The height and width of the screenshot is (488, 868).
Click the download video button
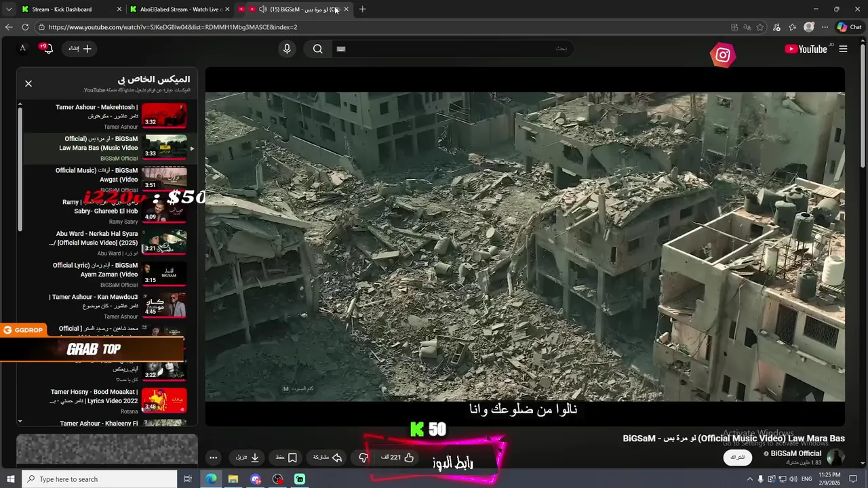[248, 457]
